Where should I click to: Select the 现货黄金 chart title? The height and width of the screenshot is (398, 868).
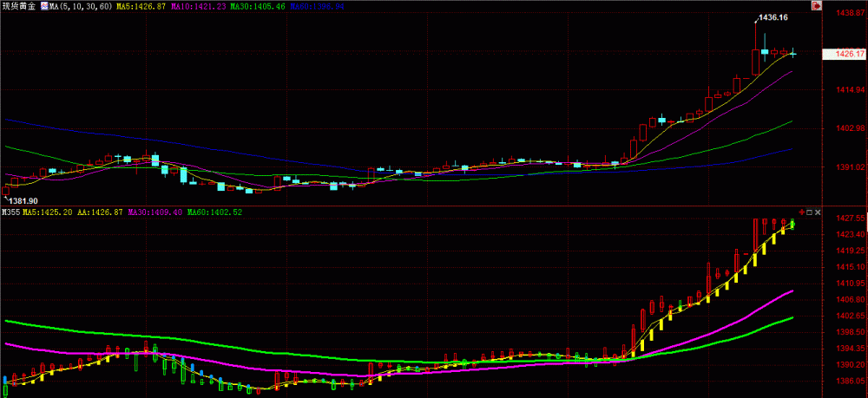click(x=21, y=5)
